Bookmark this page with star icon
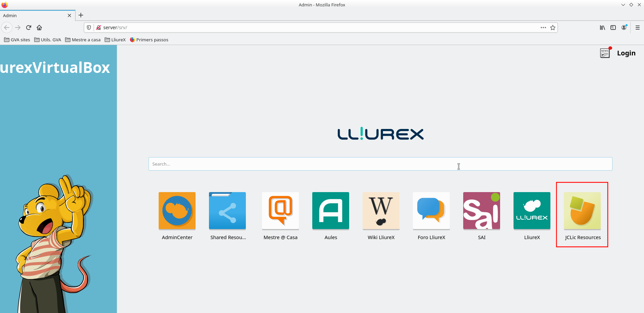This screenshot has width=644, height=313. (x=553, y=28)
